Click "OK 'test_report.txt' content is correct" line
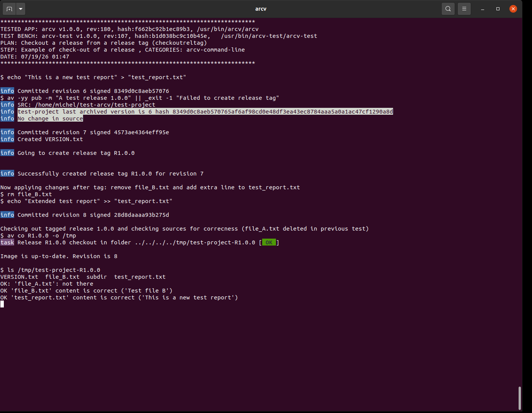Viewport: 532px width, 413px height. click(x=119, y=298)
